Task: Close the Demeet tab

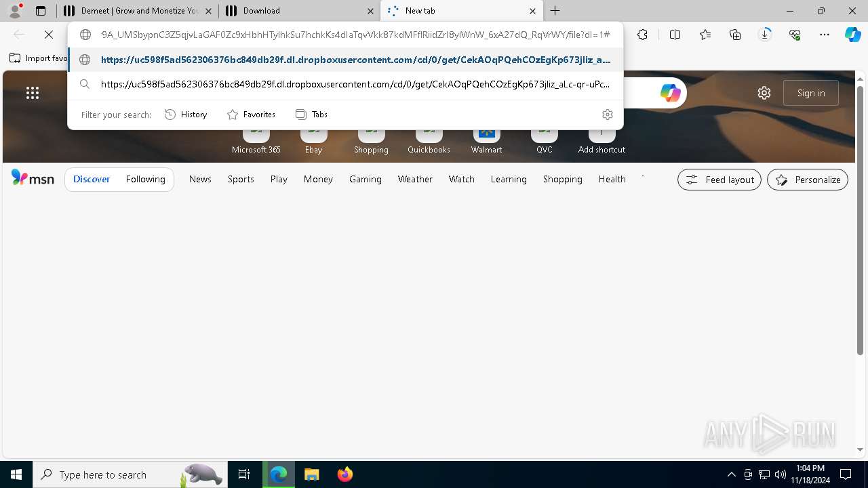Action: 208,11
